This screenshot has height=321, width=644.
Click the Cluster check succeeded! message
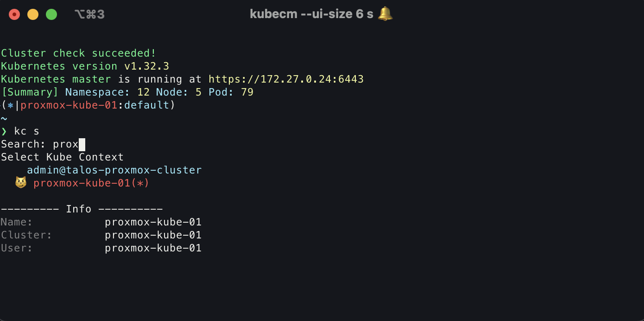[x=78, y=53]
